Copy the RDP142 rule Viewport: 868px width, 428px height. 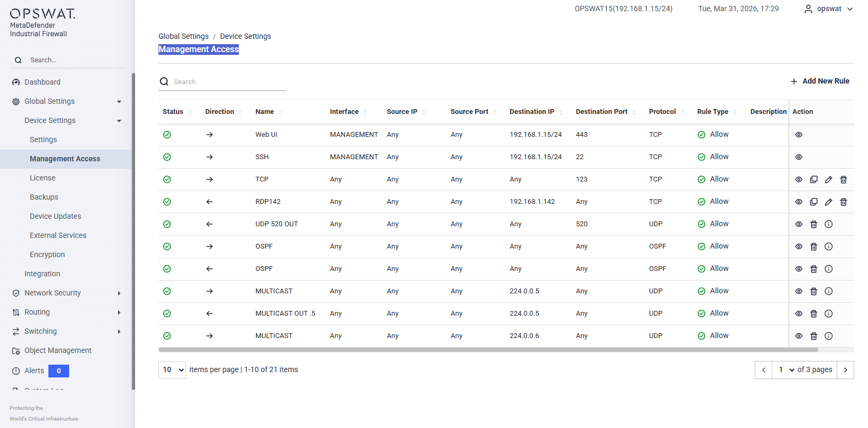point(813,202)
